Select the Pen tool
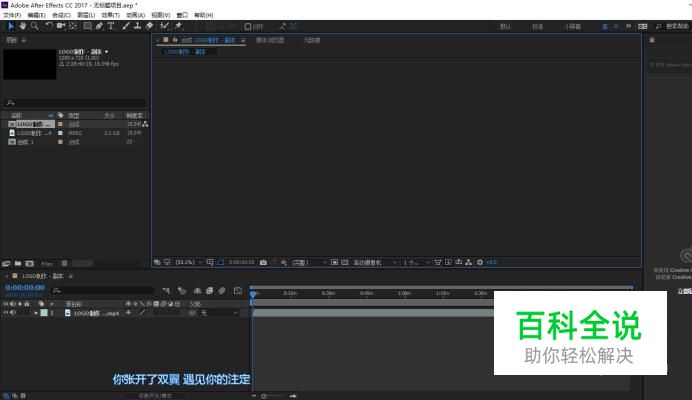This screenshot has width=692, height=400. pyautogui.click(x=99, y=26)
